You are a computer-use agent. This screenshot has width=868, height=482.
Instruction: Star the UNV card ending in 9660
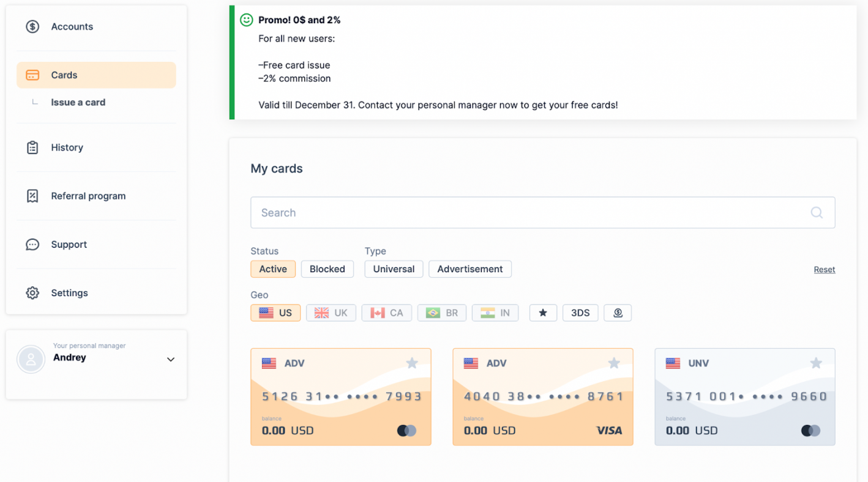(x=816, y=363)
